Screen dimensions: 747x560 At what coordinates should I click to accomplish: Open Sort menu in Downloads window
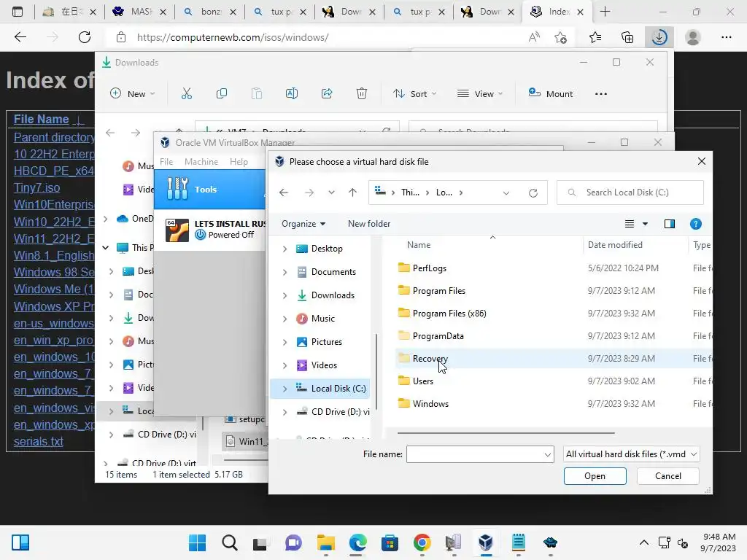(x=414, y=94)
